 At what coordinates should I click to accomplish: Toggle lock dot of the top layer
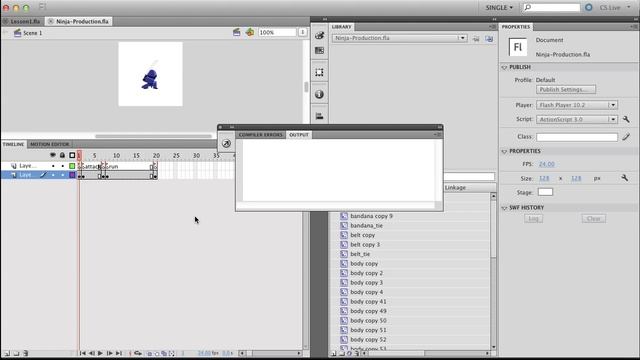[x=62, y=166]
